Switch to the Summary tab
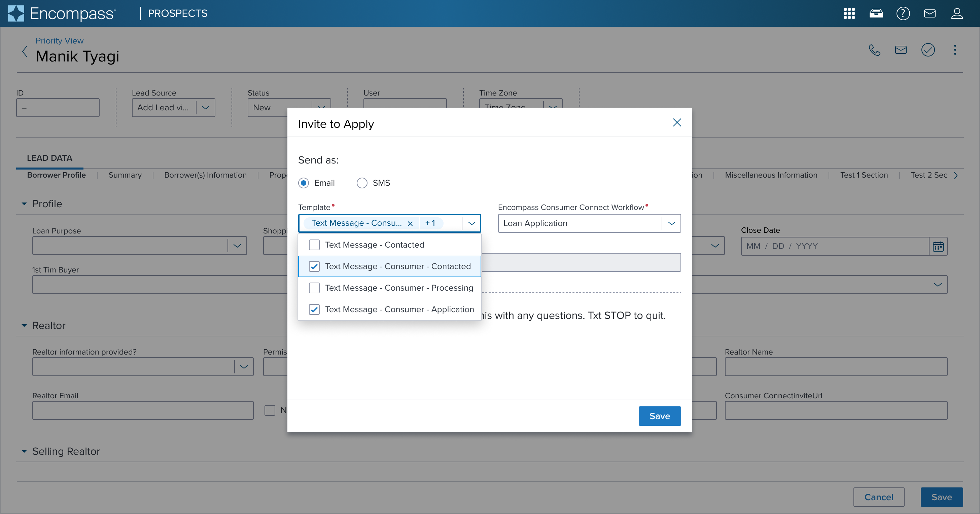Viewport: 980px width, 514px height. (x=125, y=175)
